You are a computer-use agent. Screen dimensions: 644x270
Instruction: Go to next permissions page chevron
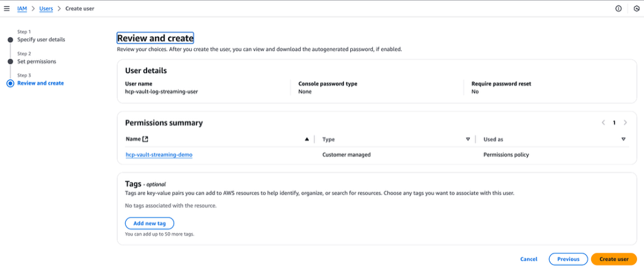[625, 123]
